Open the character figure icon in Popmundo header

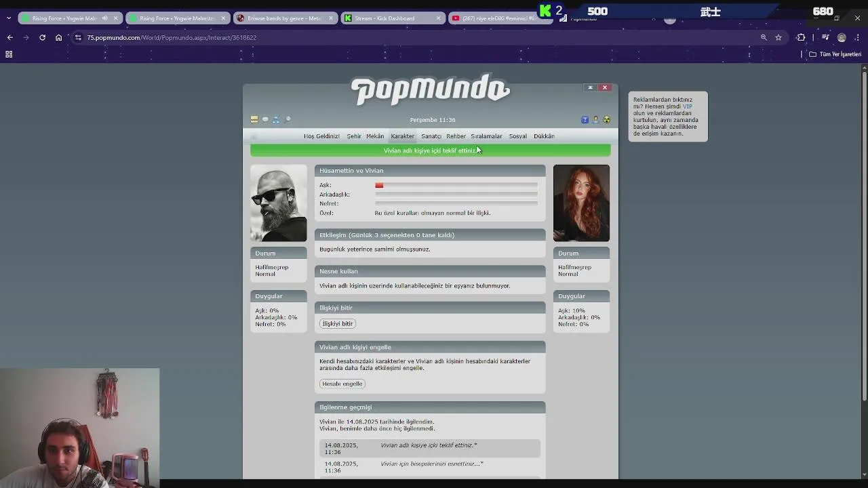click(x=595, y=120)
